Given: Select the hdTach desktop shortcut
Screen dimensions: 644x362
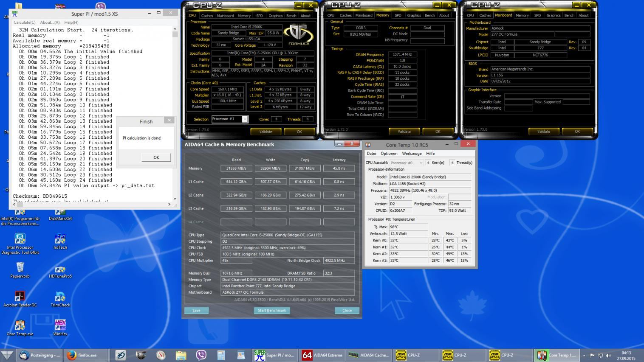Looking at the screenshot, I should click(x=60, y=241).
